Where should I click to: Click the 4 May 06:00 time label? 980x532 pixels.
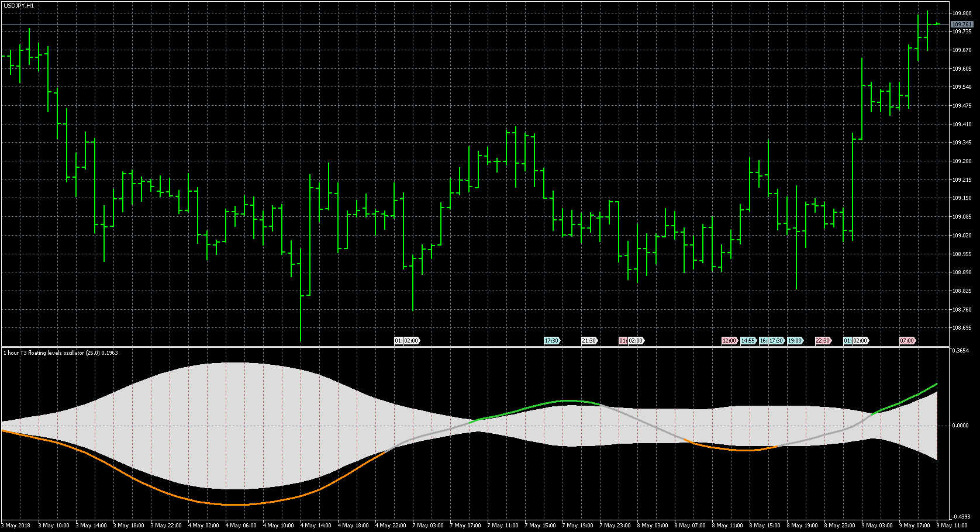click(x=241, y=526)
